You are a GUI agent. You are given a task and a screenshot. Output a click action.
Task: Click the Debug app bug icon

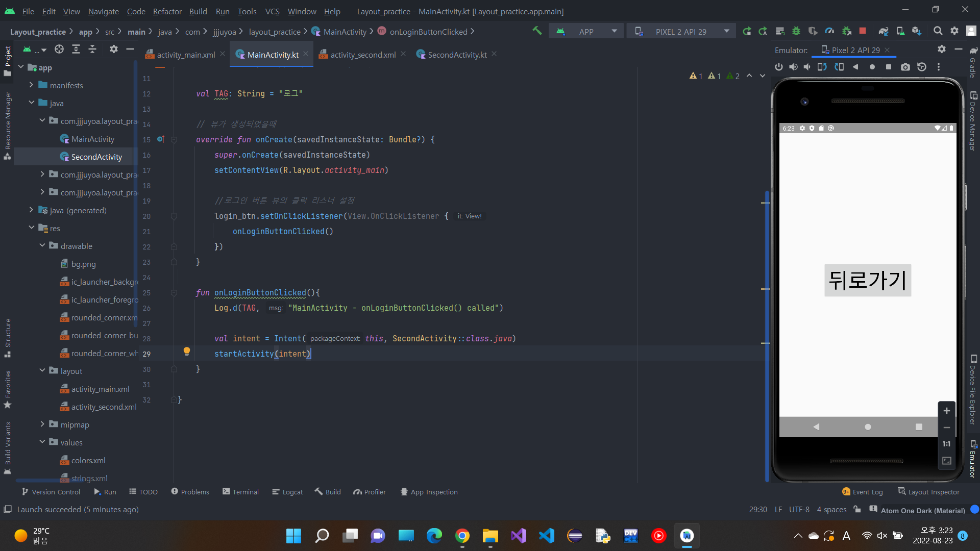(x=796, y=31)
